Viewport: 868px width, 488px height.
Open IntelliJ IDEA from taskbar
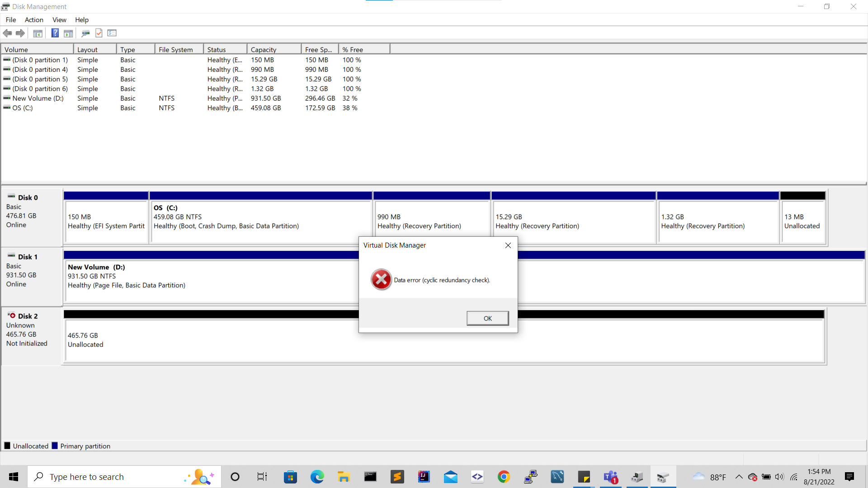point(424,477)
